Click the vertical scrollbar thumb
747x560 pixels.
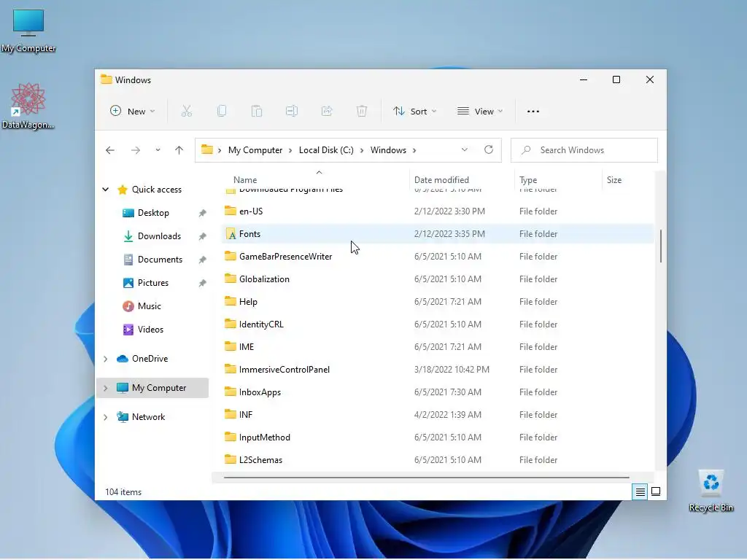coord(661,246)
